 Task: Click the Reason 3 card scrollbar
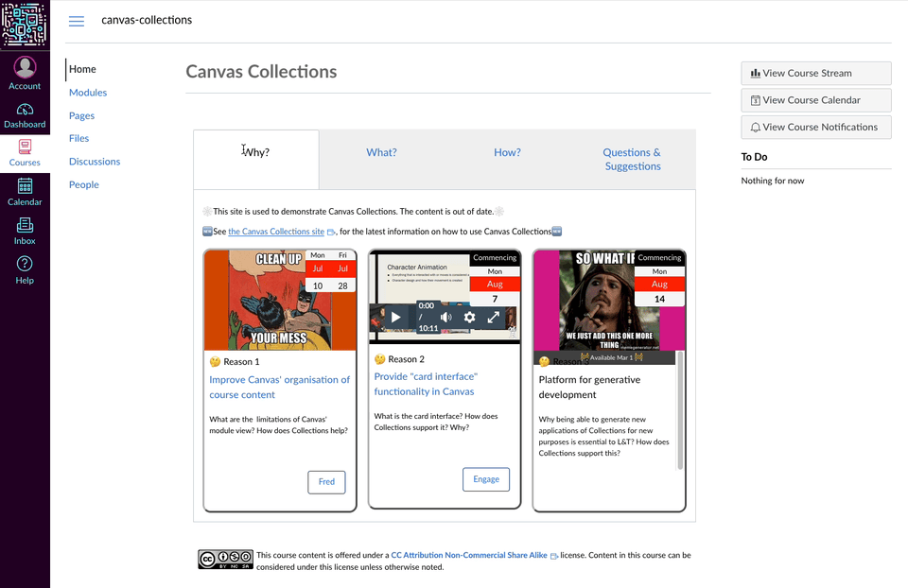click(680, 409)
